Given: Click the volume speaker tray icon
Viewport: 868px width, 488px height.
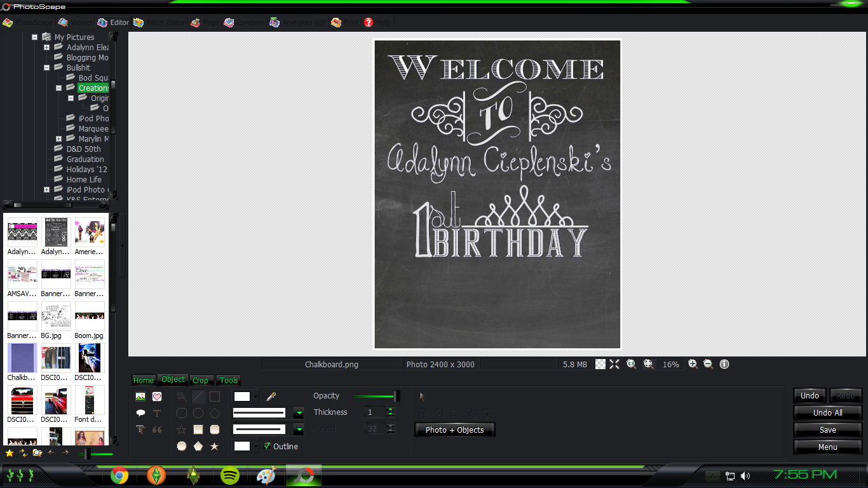Looking at the screenshot, I should (x=745, y=475).
